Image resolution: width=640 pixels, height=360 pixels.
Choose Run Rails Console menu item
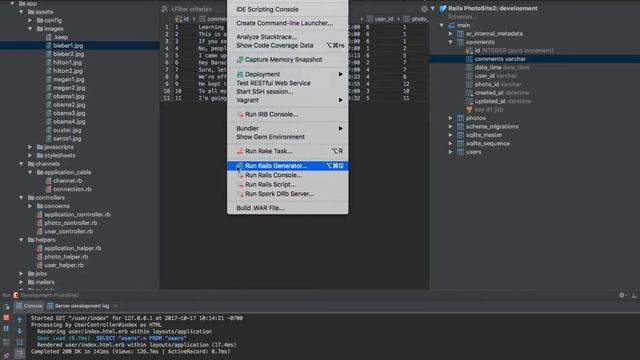tap(287, 175)
